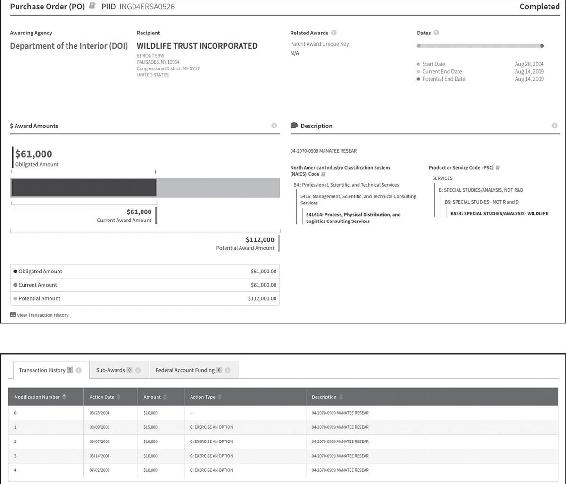Click the dark obligated portion of award bar
The width and height of the screenshot is (566, 484).
coord(83,188)
